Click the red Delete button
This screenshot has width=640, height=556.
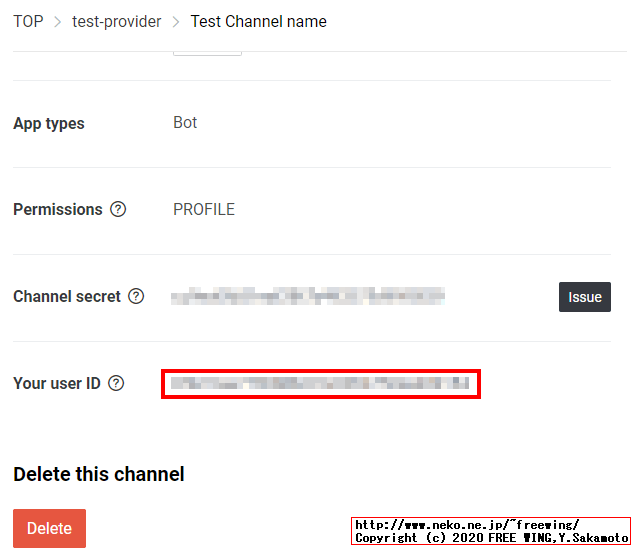tap(49, 529)
